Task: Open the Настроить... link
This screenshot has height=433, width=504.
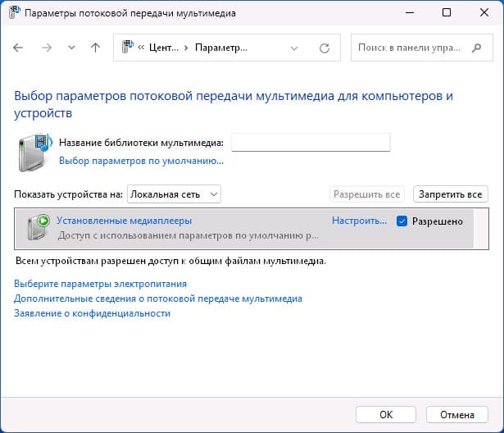Action: coord(360,221)
